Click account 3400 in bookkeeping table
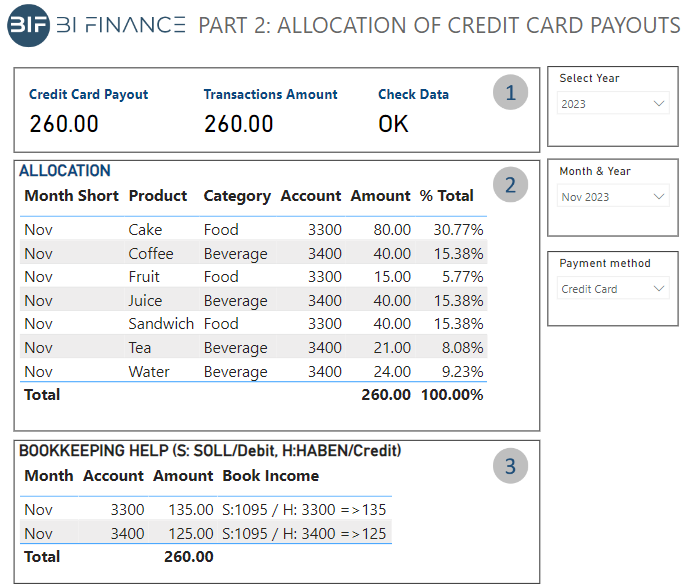The width and height of the screenshot is (686, 588). pos(127,534)
